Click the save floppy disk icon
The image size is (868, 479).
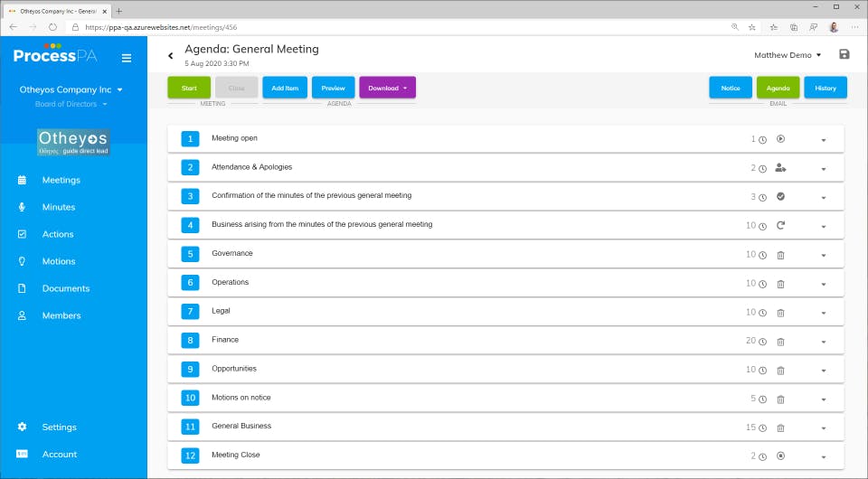pyautogui.click(x=844, y=54)
